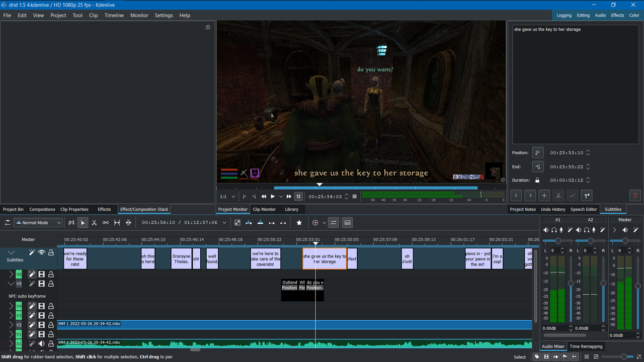The height and width of the screenshot is (362, 644).
Task: Lock track V5
Action: click(x=51, y=284)
